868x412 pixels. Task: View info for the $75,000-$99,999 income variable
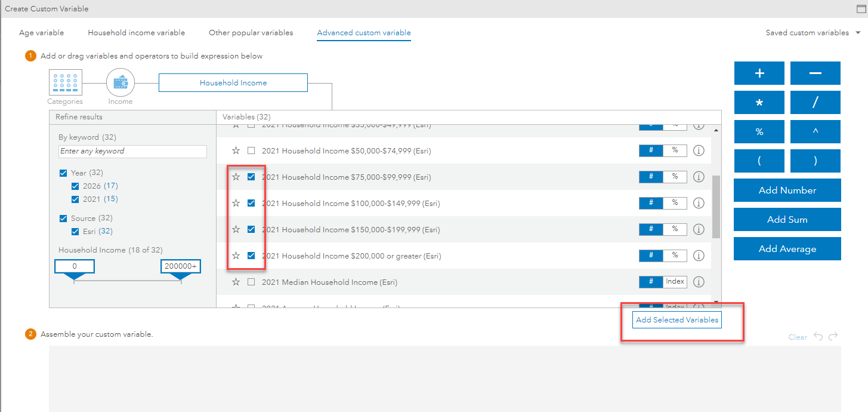tap(699, 176)
